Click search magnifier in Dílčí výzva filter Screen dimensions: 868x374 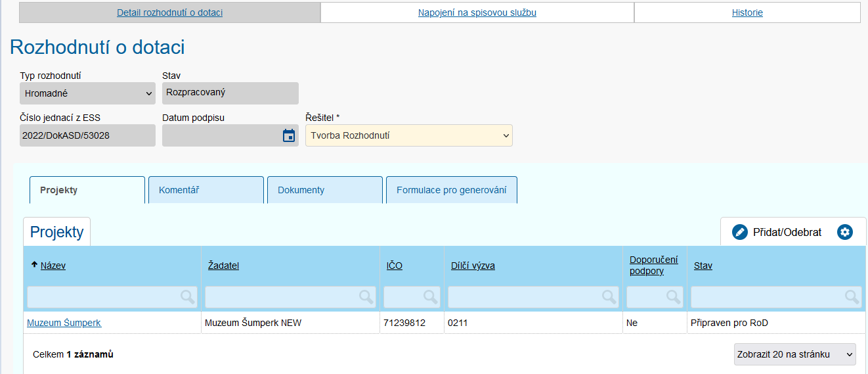[609, 297]
